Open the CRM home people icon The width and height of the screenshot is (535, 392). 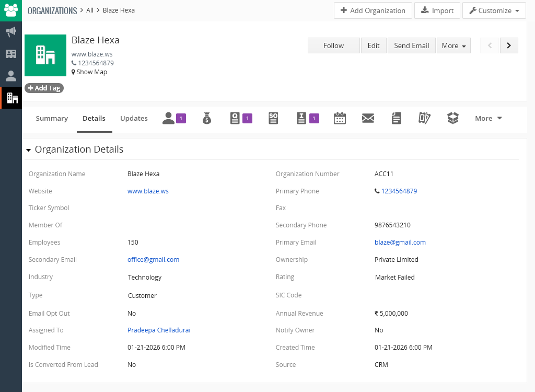[x=11, y=10]
